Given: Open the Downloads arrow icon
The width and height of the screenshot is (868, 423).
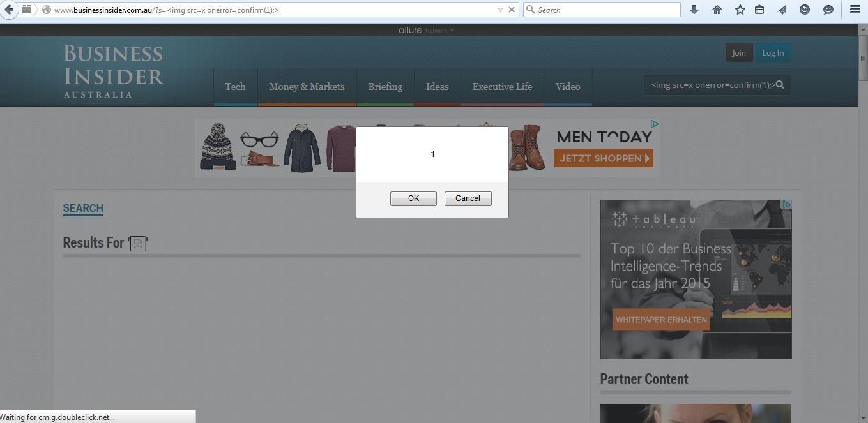Looking at the screenshot, I should tap(694, 10).
